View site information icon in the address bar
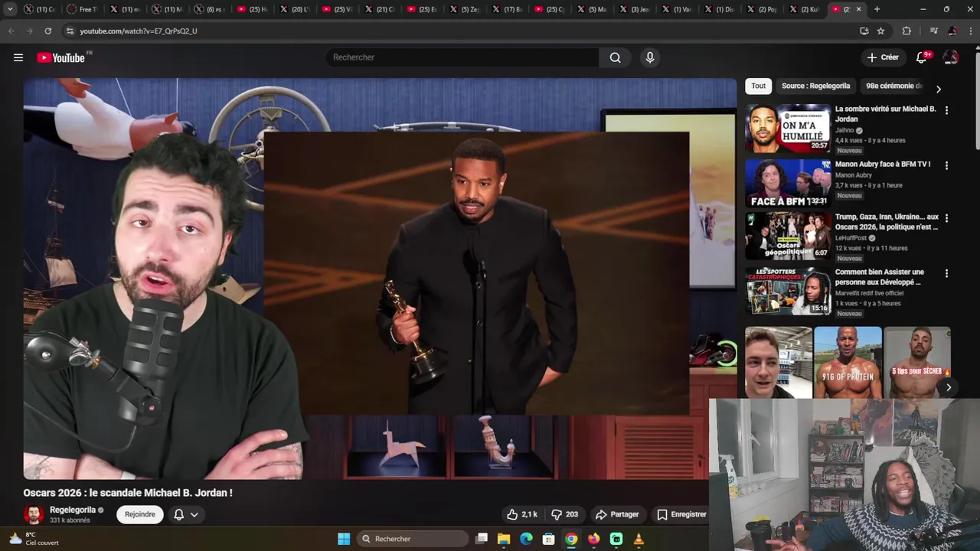The image size is (980, 551). tap(70, 31)
